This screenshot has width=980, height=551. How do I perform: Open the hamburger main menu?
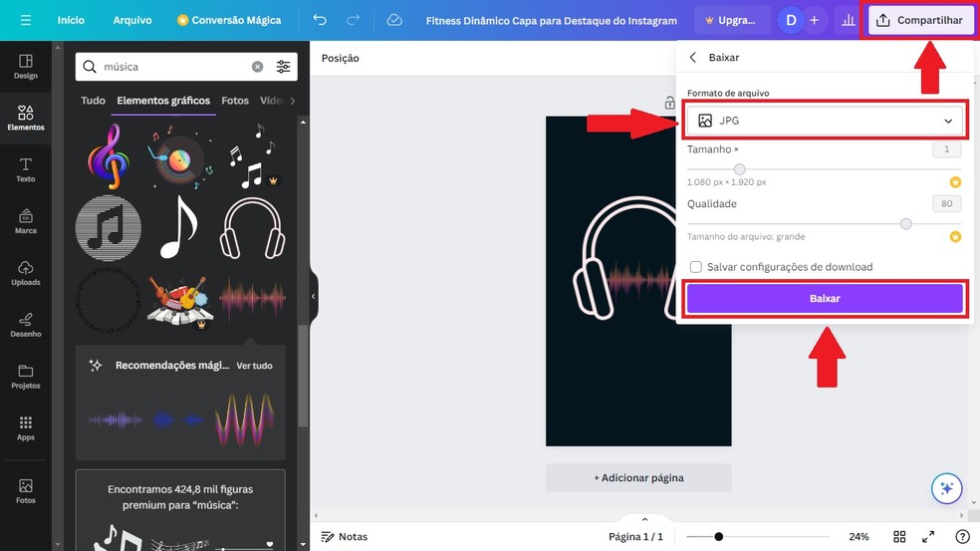25,20
